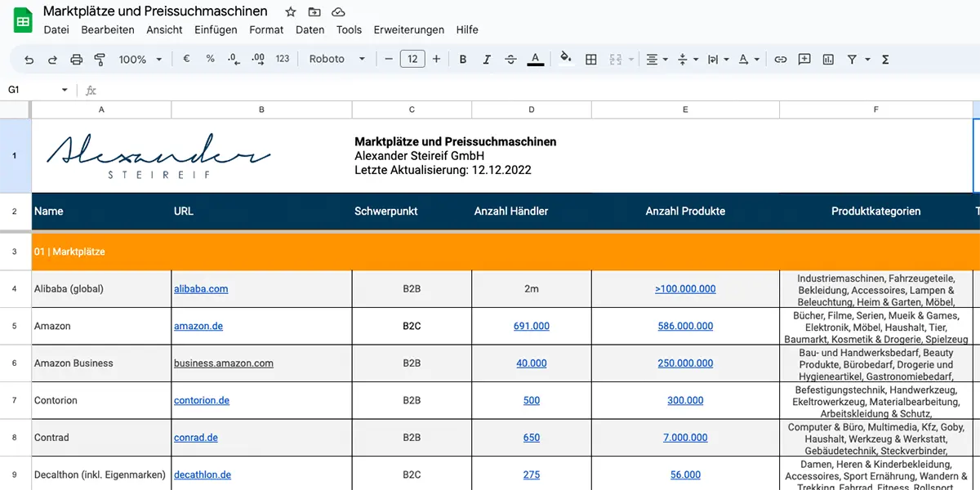
Task: Print the spreadsheet
Action: [x=77, y=59]
